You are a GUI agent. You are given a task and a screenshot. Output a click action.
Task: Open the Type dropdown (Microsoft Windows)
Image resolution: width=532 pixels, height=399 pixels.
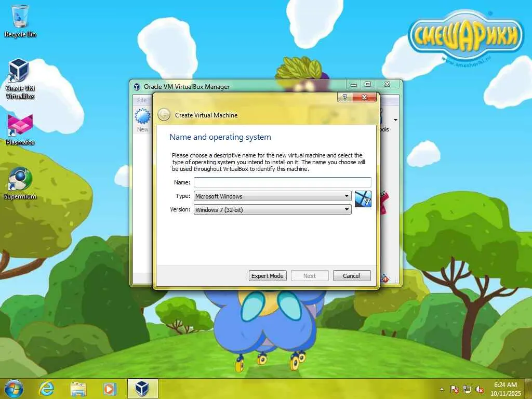(x=272, y=196)
